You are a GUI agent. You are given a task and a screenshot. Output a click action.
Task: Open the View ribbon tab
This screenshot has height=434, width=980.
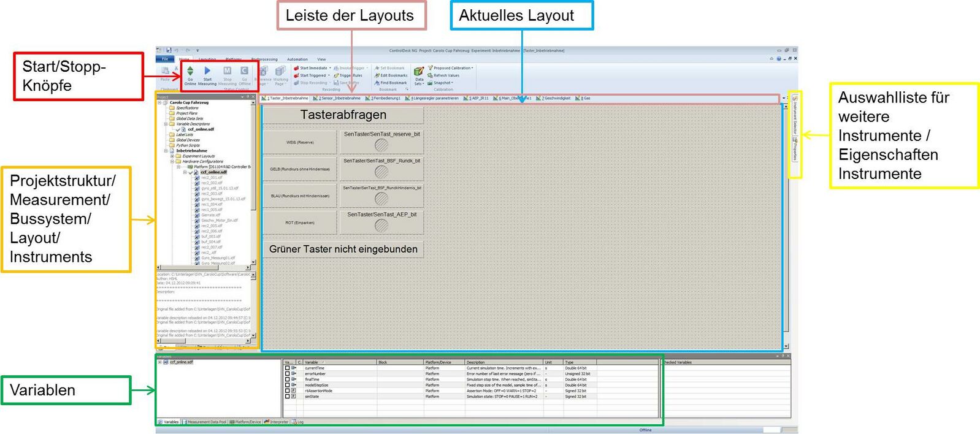click(x=321, y=59)
